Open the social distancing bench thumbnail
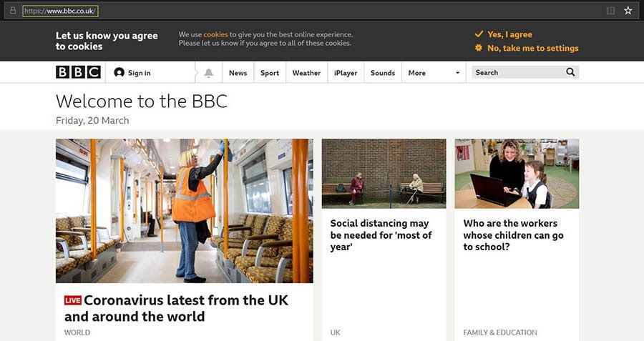Screen dimensions: 644x341 (384, 174)
